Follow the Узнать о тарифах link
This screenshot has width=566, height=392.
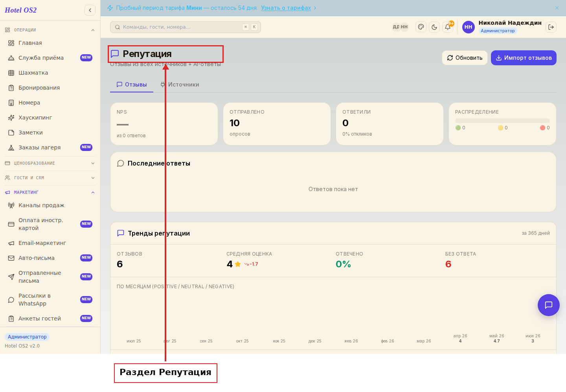(x=286, y=8)
